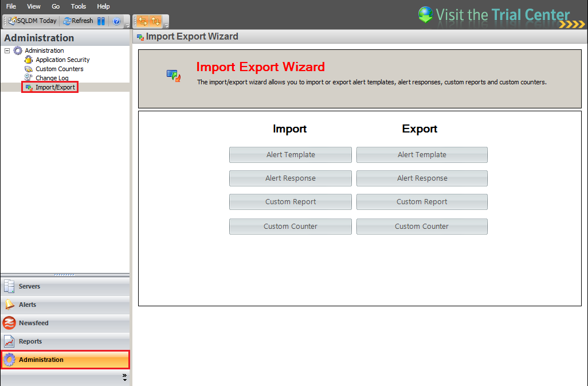Export a Custom Counter
Screen dimensions: 588x386
tap(422, 226)
